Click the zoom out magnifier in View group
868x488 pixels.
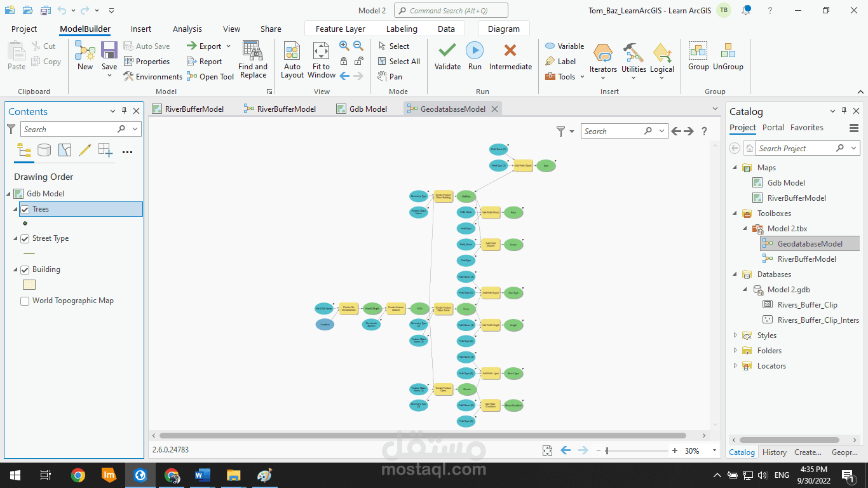[358, 46]
